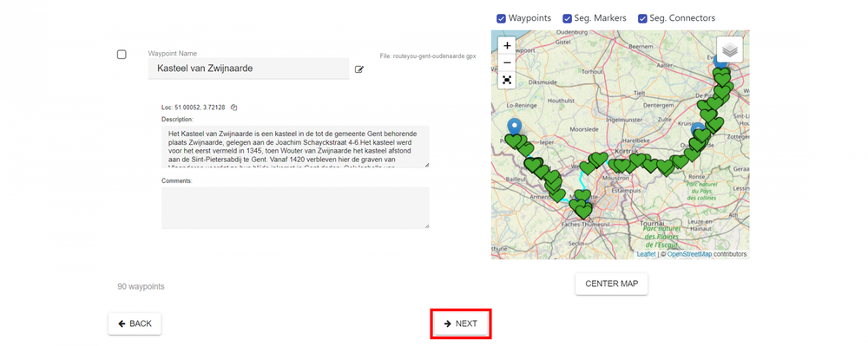Open the map layers control
Viewport: 868px width, 346px height.
point(730,49)
